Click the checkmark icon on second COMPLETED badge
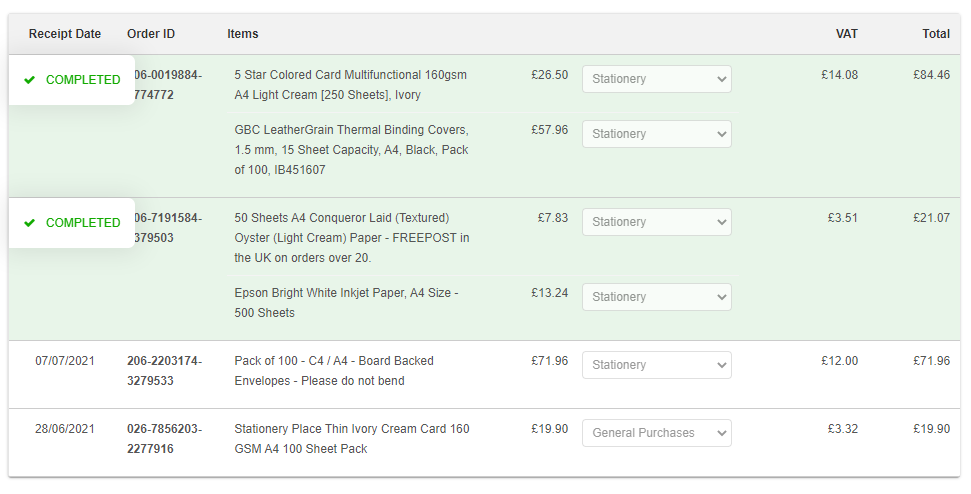The width and height of the screenshot is (971, 494). [30, 223]
